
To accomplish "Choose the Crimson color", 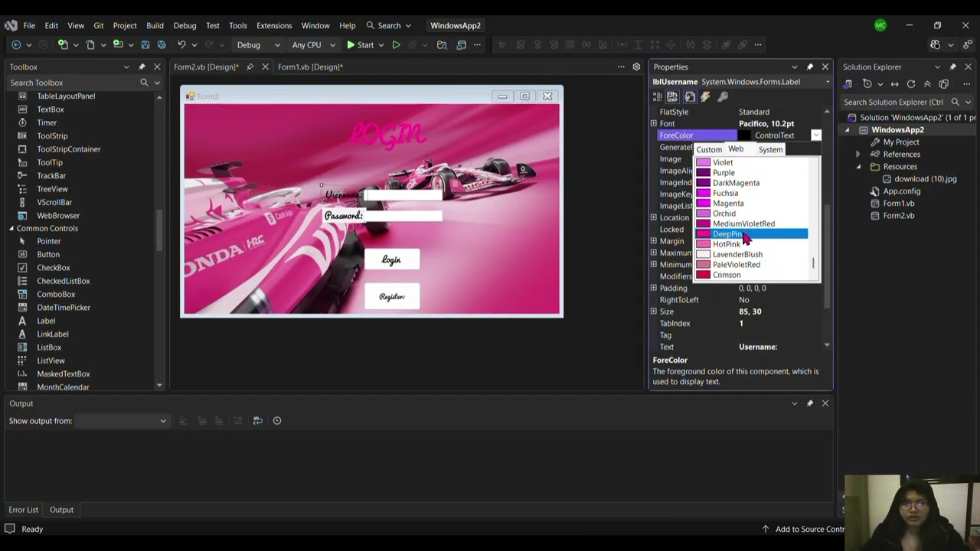I will (x=750, y=275).
